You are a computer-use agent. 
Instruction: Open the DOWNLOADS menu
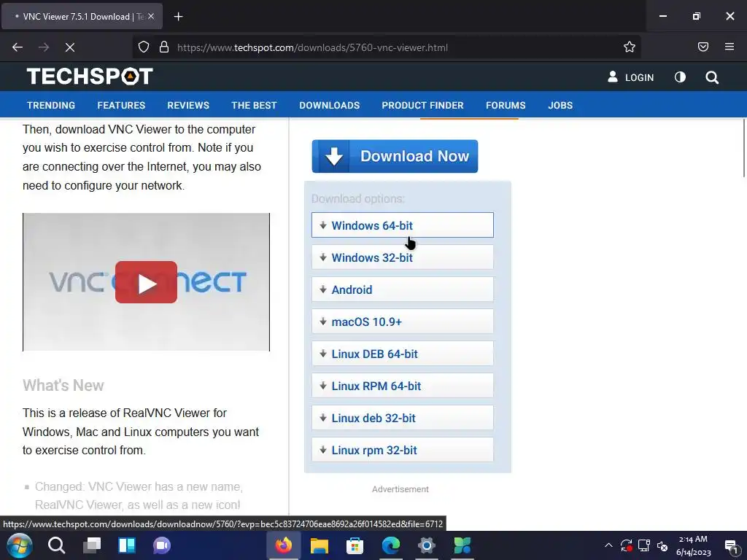[x=329, y=105]
